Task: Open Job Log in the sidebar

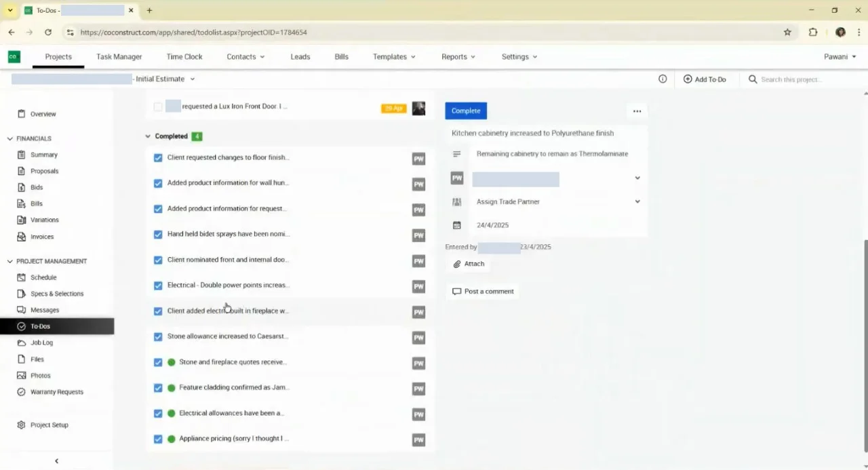Action: [x=41, y=342]
